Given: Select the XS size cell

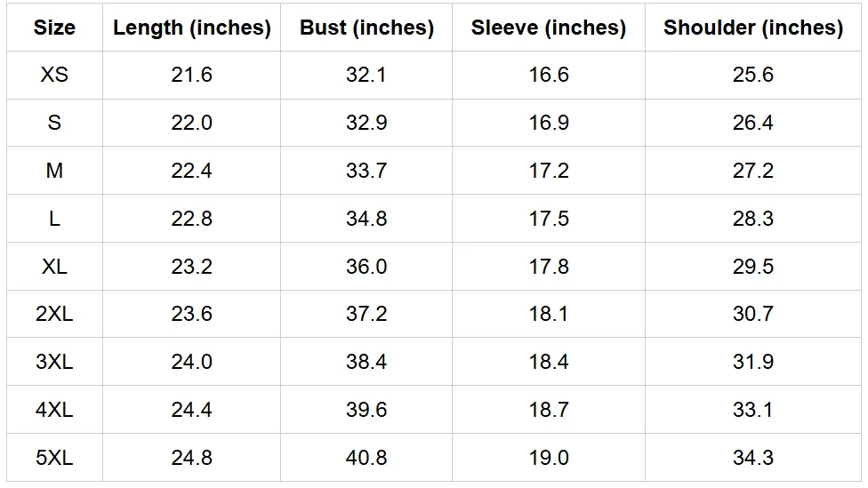Looking at the screenshot, I should click(54, 75).
